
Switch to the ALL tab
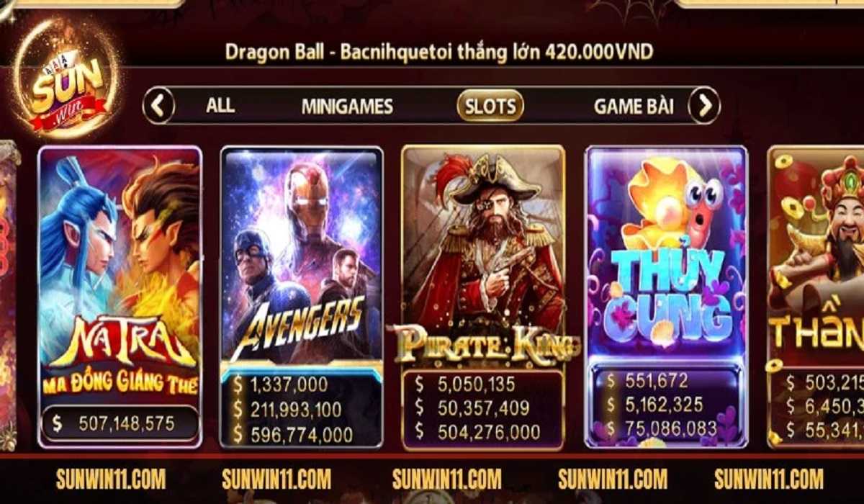(220, 106)
